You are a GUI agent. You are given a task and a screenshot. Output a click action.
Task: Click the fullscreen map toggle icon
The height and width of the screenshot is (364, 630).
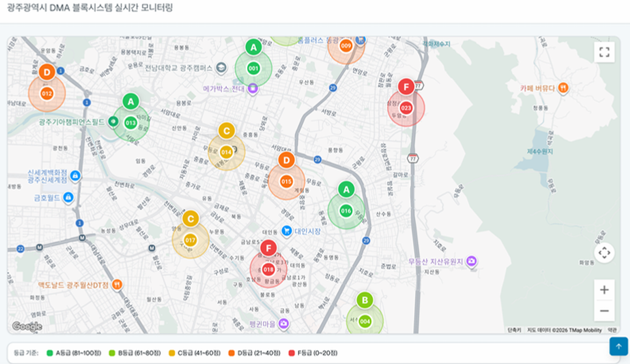click(x=604, y=52)
